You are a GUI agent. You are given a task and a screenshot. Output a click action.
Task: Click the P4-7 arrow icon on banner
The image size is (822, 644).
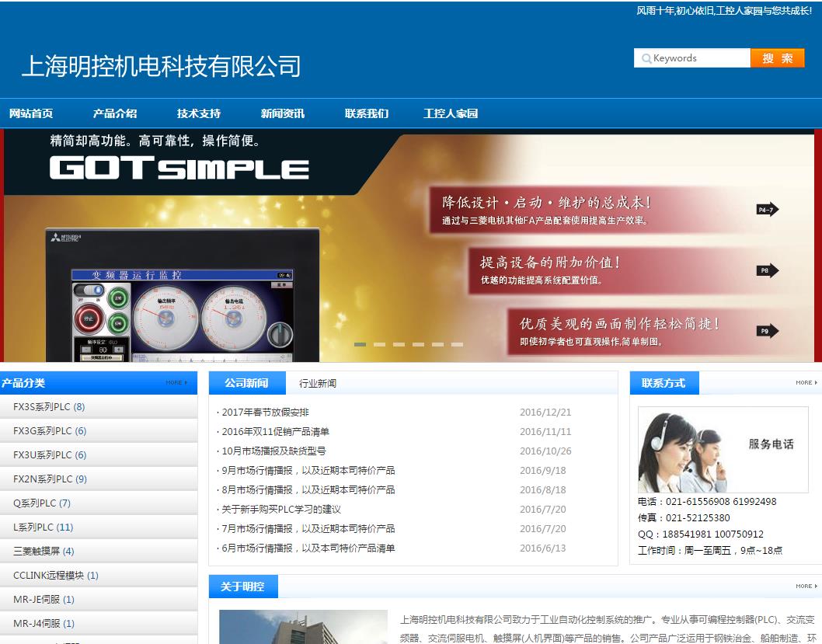tap(768, 210)
